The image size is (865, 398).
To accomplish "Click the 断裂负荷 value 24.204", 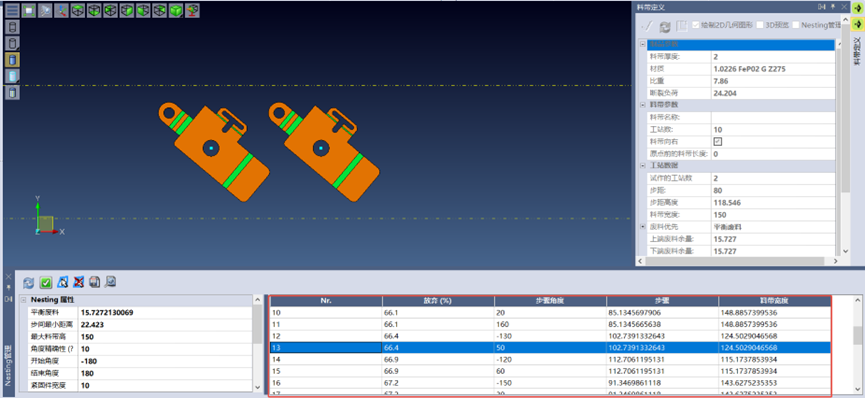I will [x=772, y=93].
